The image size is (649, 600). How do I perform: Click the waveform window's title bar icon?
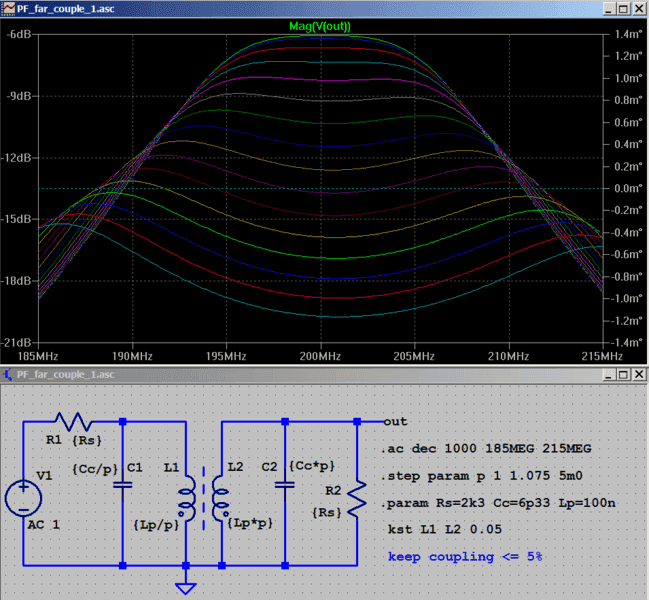9,8
